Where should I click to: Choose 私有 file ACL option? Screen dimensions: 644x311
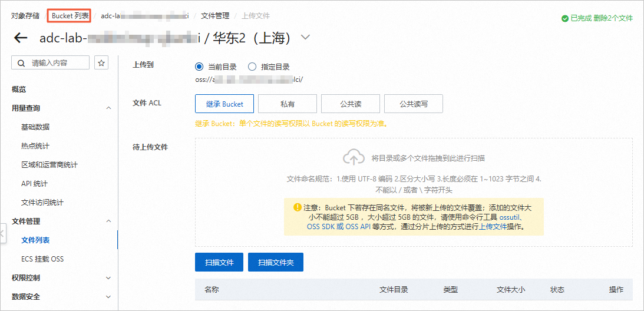point(288,104)
